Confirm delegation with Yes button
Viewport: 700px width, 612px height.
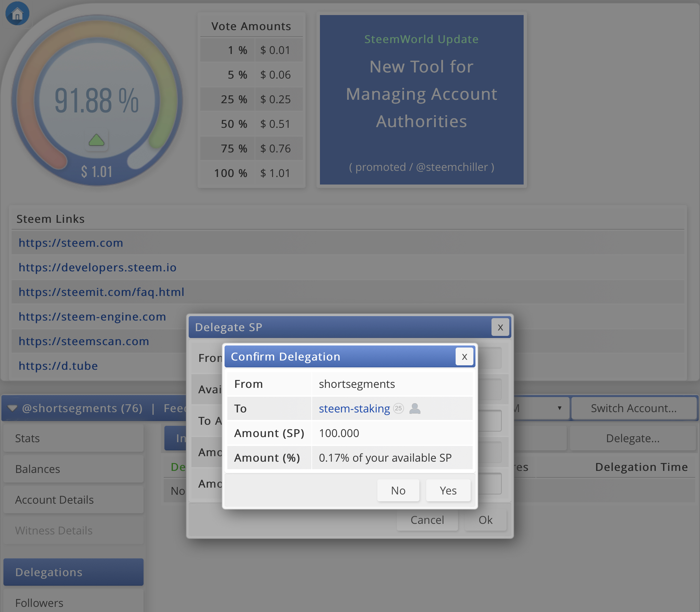(x=448, y=491)
